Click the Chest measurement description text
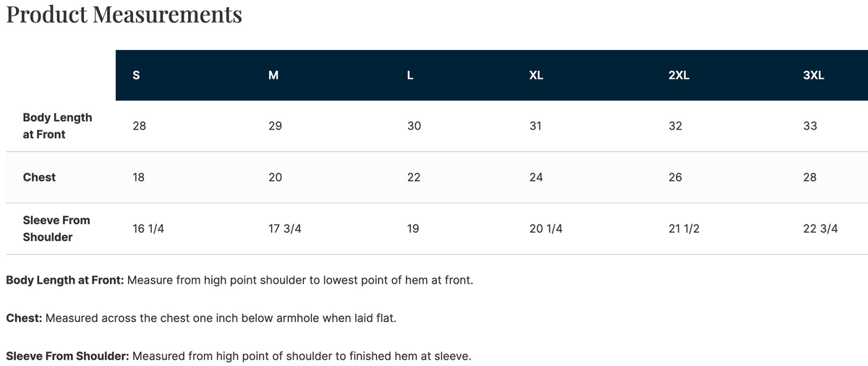The image size is (868, 366). pos(201,318)
